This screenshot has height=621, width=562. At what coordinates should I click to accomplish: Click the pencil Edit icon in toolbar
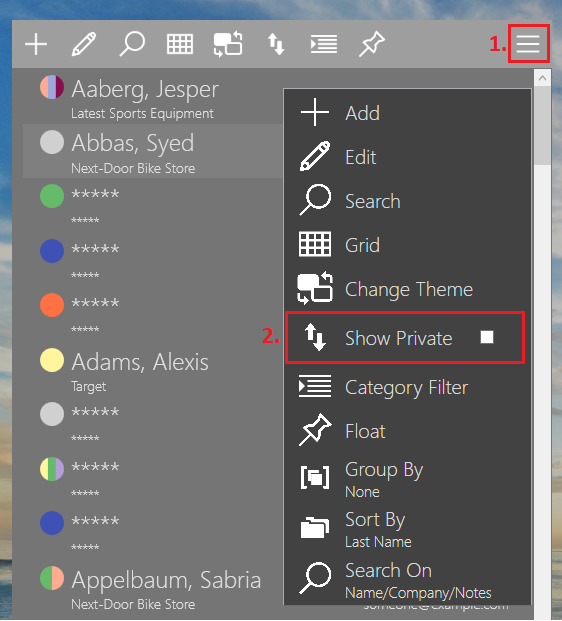click(x=84, y=44)
